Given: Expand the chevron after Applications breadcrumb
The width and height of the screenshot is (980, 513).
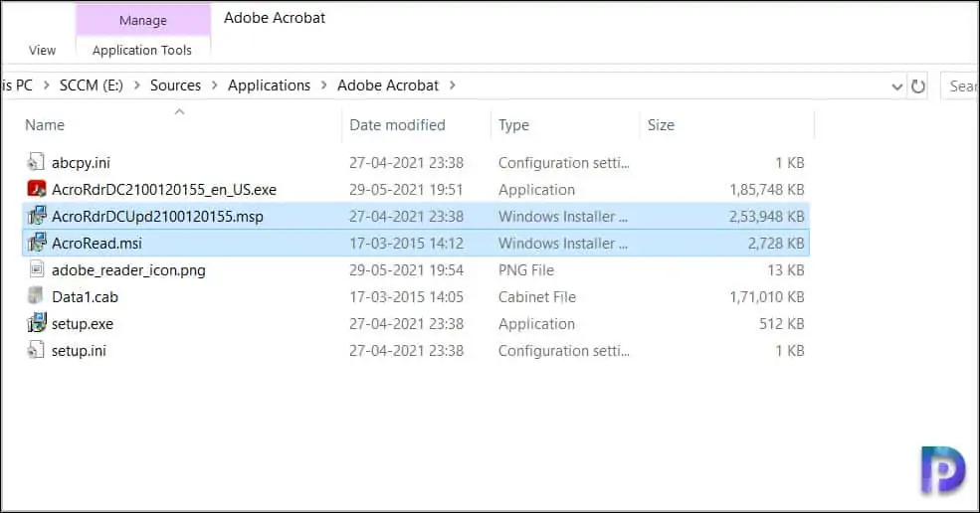Looking at the screenshot, I should click(x=323, y=85).
